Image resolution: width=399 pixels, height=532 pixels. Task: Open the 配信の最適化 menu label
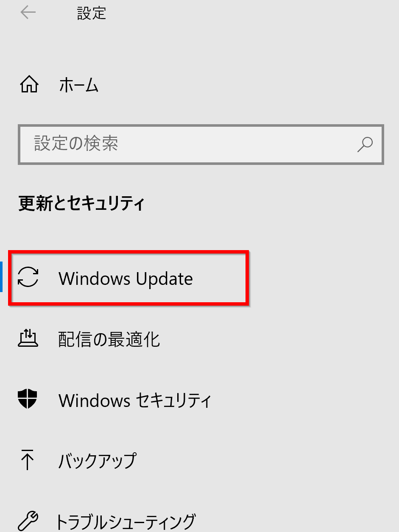[109, 339]
